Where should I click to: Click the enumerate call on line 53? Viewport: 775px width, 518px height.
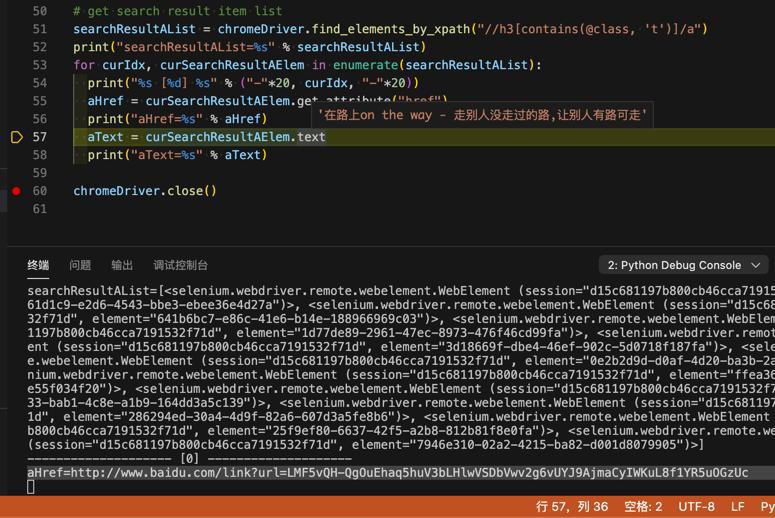click(x=365, y=65)
